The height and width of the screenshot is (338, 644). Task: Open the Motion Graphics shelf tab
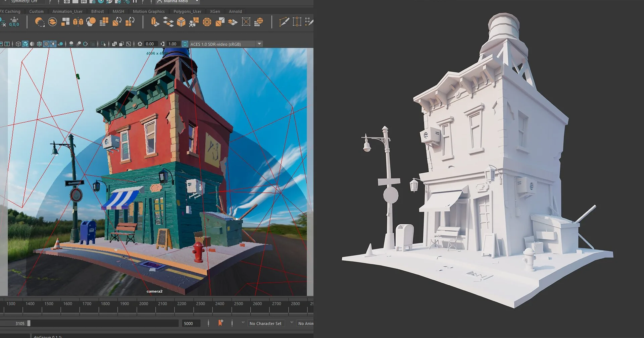tap(149, 11)
